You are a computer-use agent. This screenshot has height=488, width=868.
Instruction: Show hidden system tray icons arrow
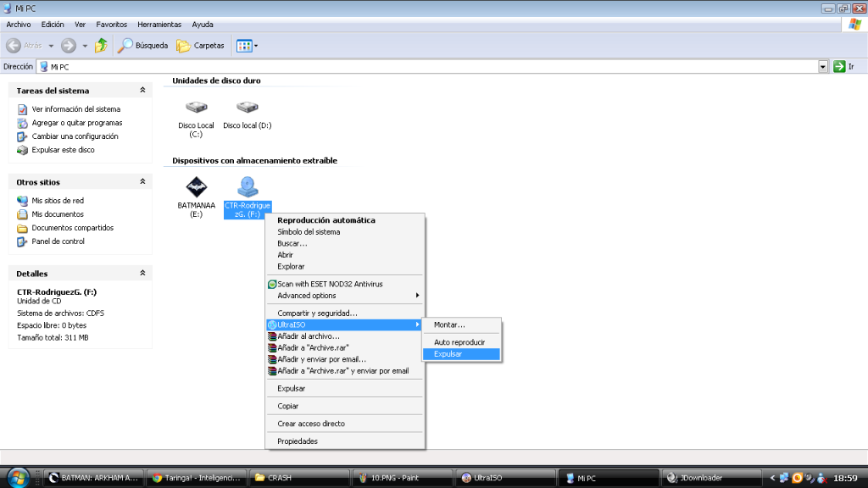tap(772, 478)
